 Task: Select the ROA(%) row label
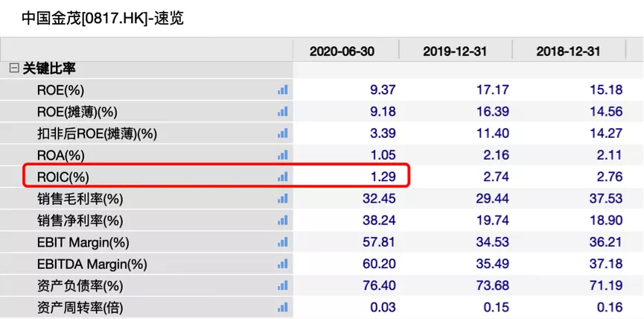[x=60, y=155]
